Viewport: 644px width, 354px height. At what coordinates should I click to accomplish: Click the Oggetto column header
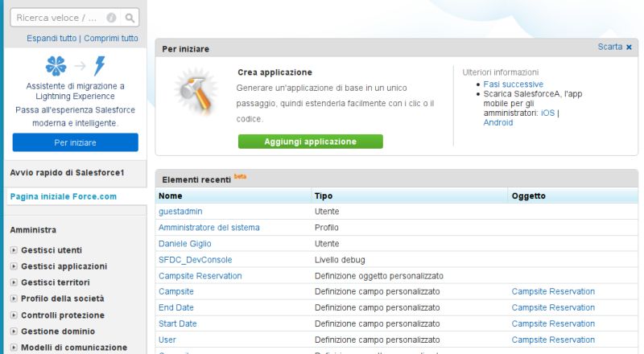coord(529,196)
